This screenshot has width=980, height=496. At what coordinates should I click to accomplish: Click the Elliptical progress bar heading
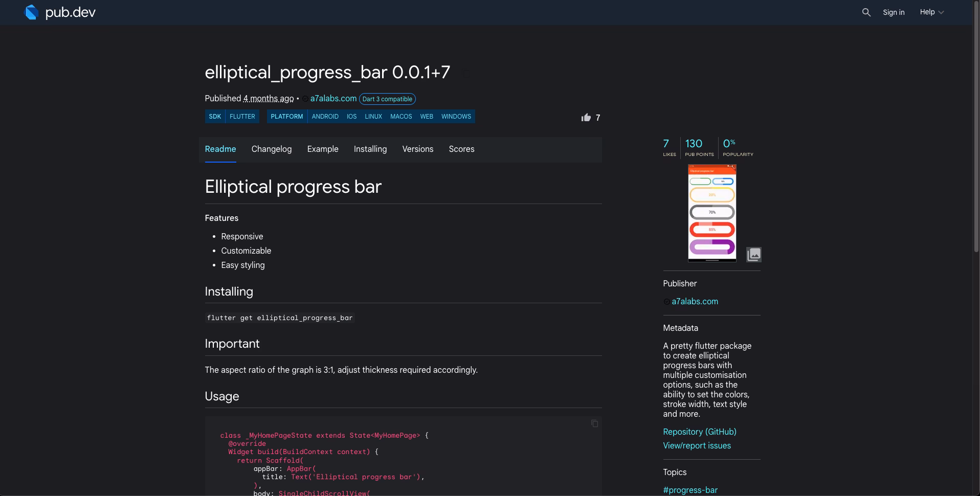tap(293, 187)
